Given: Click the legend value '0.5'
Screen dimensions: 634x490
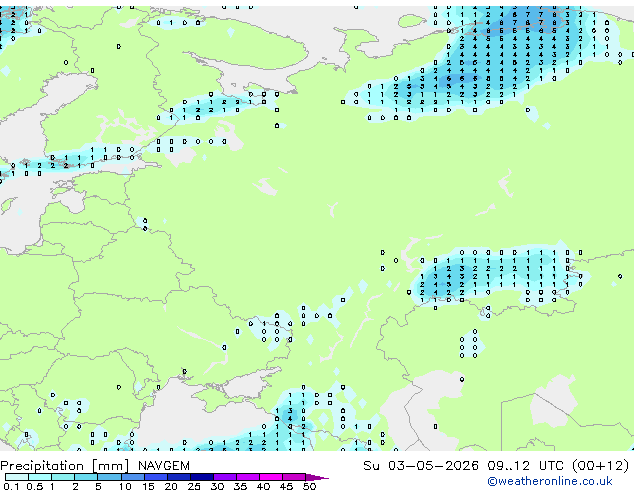Looking at the screenshot, I should [x=35, y=486].
